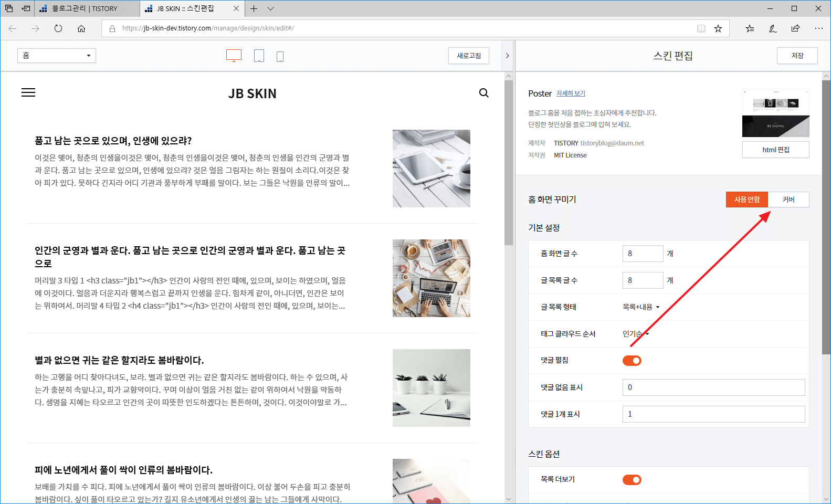Click the JB SKIN blog title
This screenshot has width=831, height=504.
coord(252,93)
